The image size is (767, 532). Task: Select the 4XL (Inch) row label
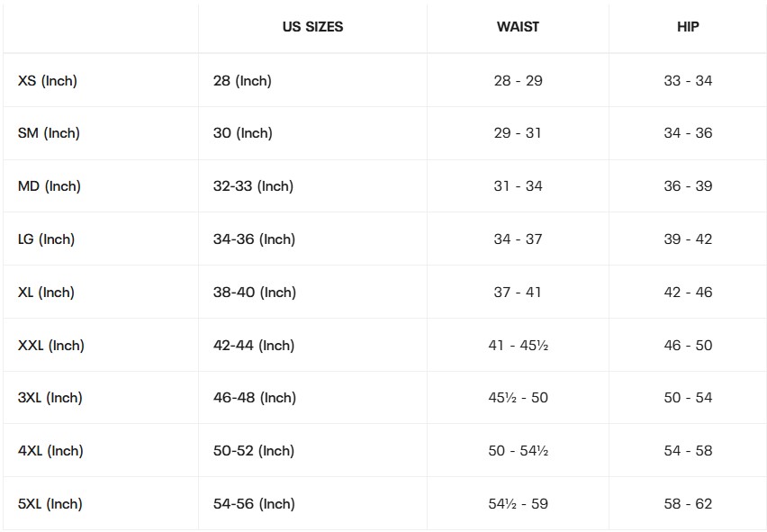point(50,451)
